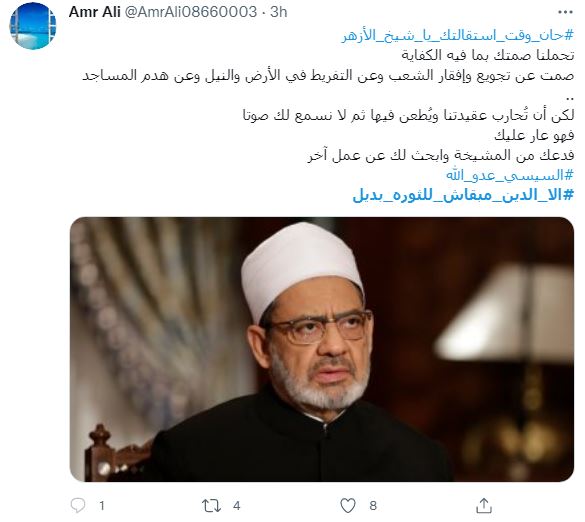Image resolution: width=585 pixels, height=522 pixels.
Task: Open the tweet via the 3h timestamp
Action: click(x=279, y=12)
